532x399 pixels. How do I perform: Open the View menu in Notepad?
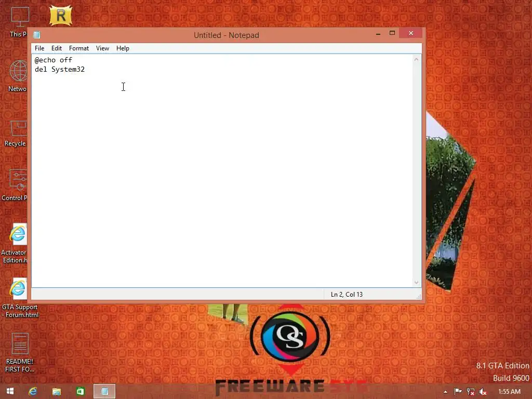[x=102, y=48]
